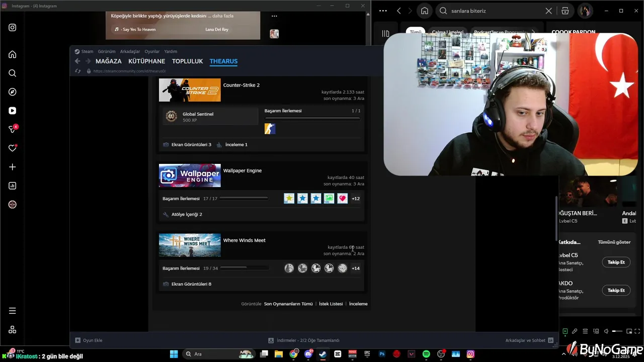Open Ekran Görüntüleri 3 link
Image resolution: width=644 pixels, height=362 pixels.
point(187,144)
